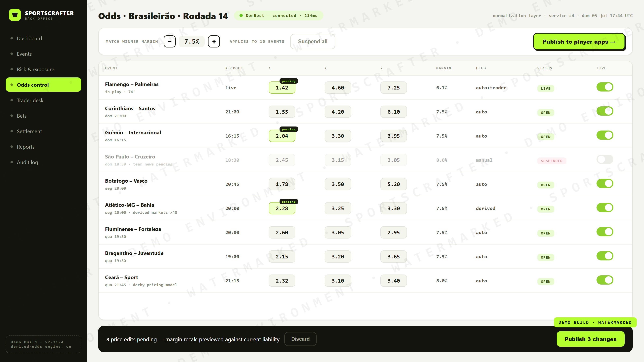Enable live switch for São Paulo – Cruzeiro
Image resolution: width=644 pixels, height=362 pixels.
pos(605,159)
